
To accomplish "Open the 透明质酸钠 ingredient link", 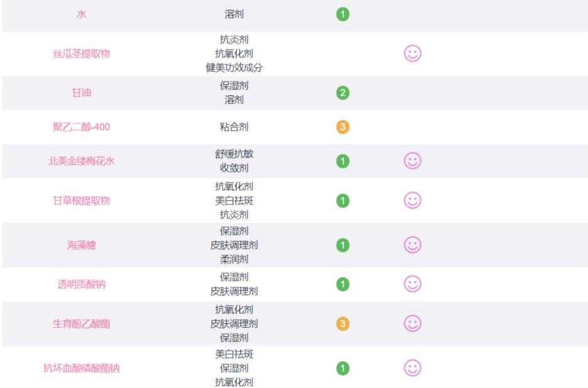I will click(82, 284).
